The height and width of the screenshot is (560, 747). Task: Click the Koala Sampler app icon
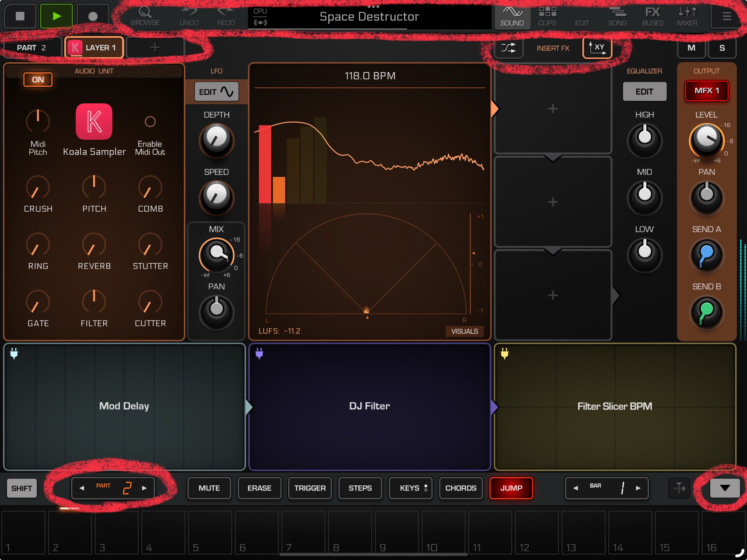point(94,122)
